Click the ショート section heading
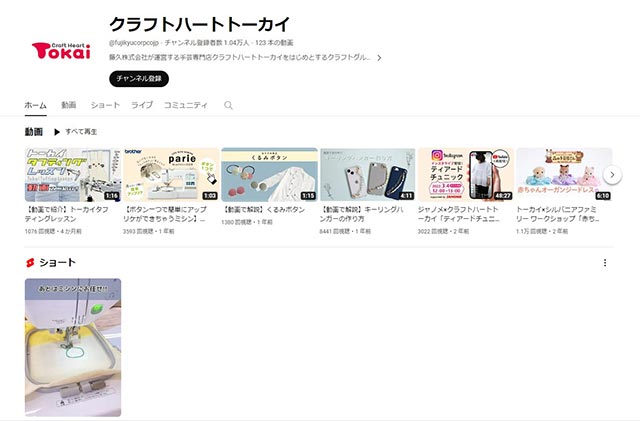Screen dimensions: 640x421 (x=58, y=263)
